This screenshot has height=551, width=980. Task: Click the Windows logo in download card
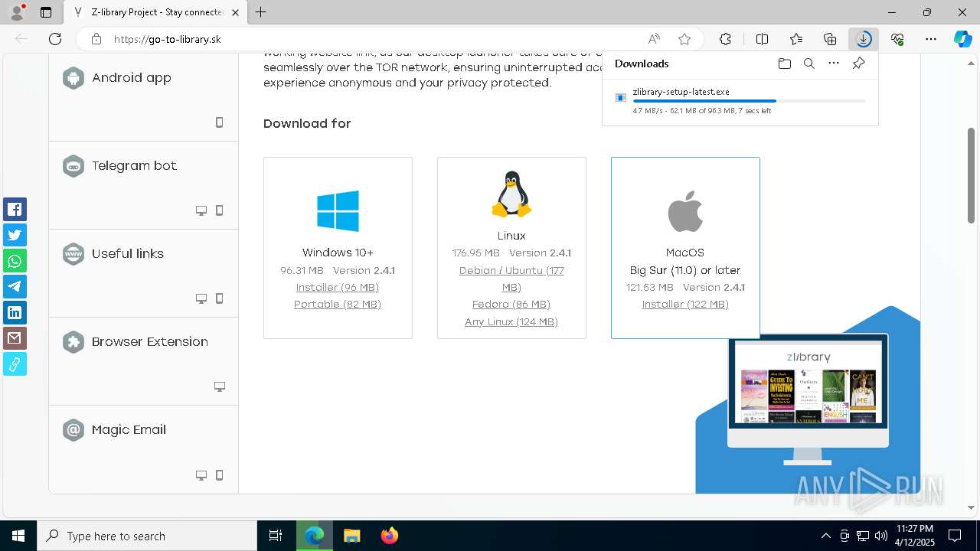(338, 210)
